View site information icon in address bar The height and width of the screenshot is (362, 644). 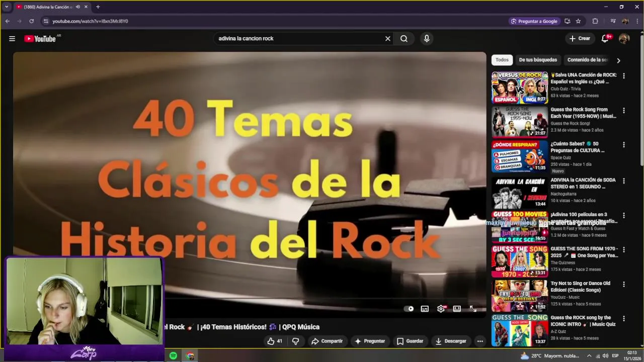point(46,21)
